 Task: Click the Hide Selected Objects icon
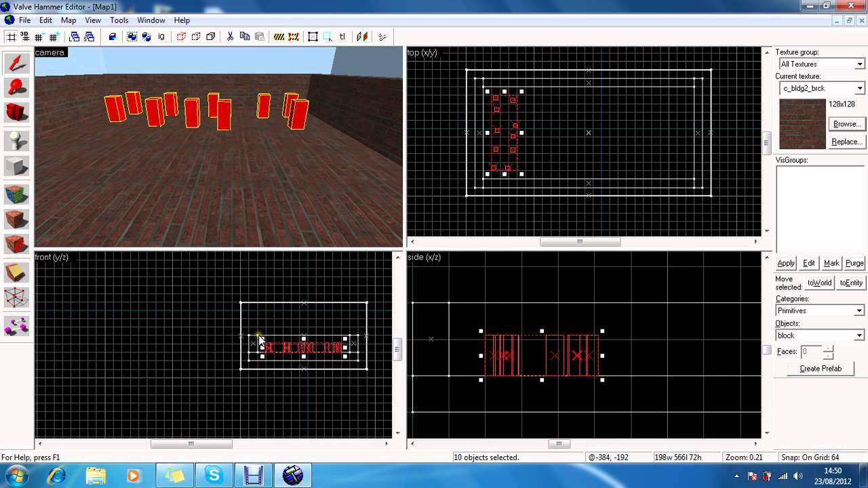(181, 37)
